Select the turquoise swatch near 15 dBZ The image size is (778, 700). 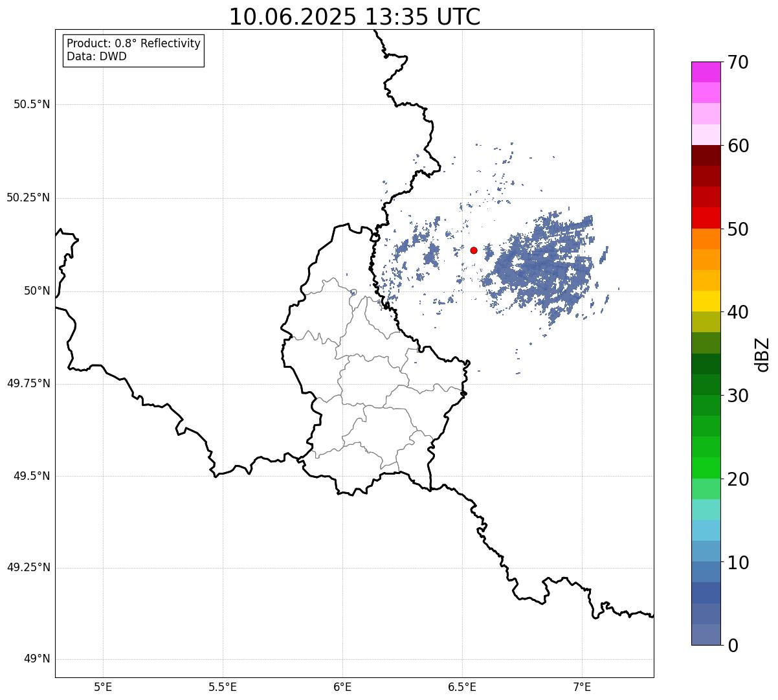(x=706, y=510)
